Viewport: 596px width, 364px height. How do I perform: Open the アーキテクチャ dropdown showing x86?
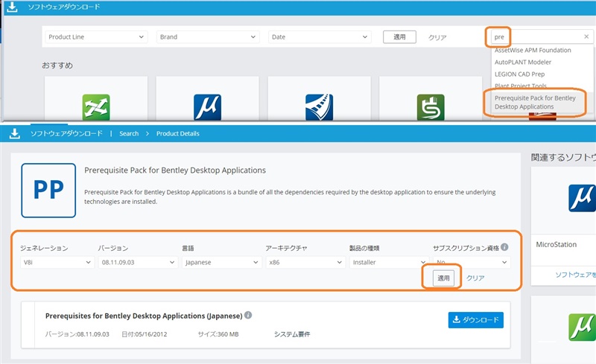coord(305,262)
